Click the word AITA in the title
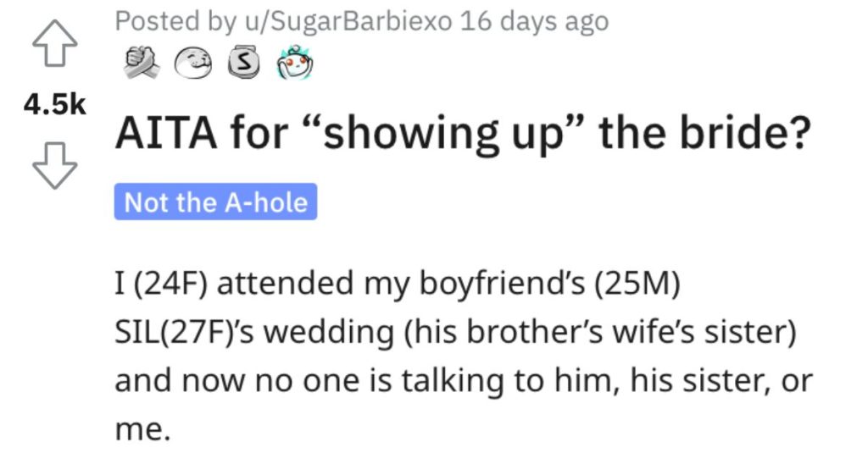This screenshot has width=868, height=453. pos(166,134)
